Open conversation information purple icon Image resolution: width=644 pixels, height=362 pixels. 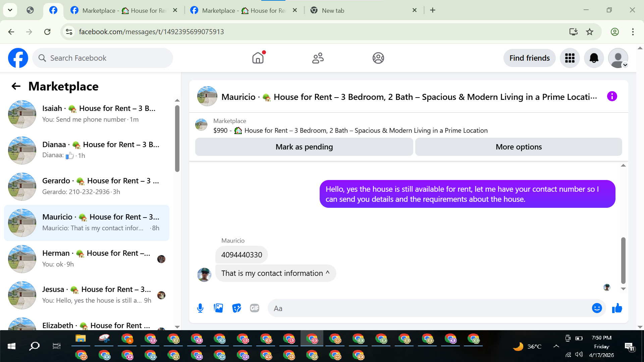click(x=612, y=97)
